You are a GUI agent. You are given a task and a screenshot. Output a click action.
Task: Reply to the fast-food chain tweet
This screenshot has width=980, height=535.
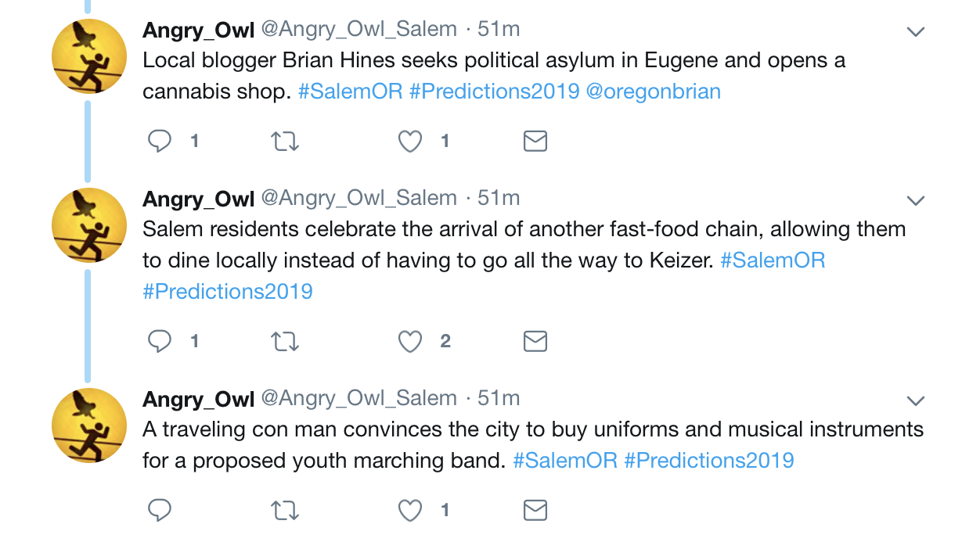tap(160, 341)
